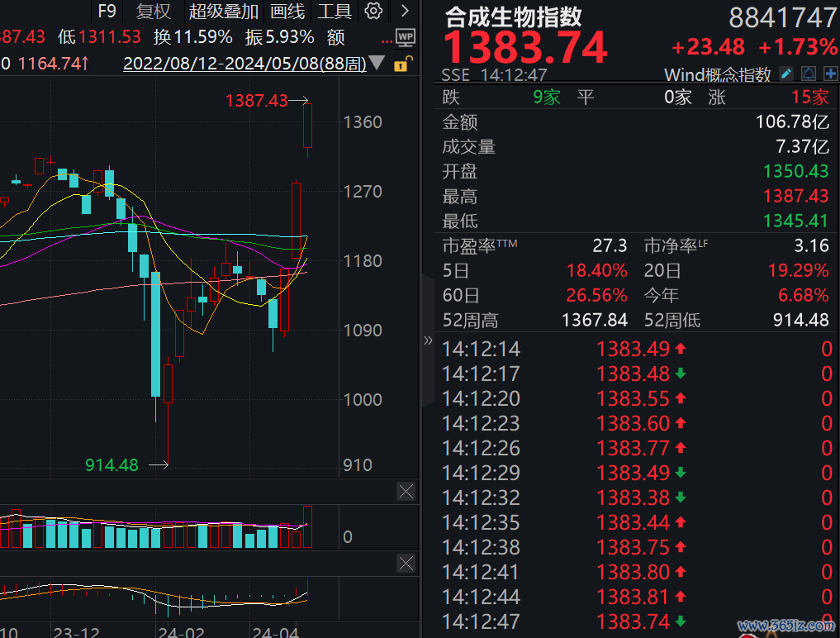Viewport: 840px width, 638px height.
Task: Open the 工具 tools menu
Action: tap(335, 11)
